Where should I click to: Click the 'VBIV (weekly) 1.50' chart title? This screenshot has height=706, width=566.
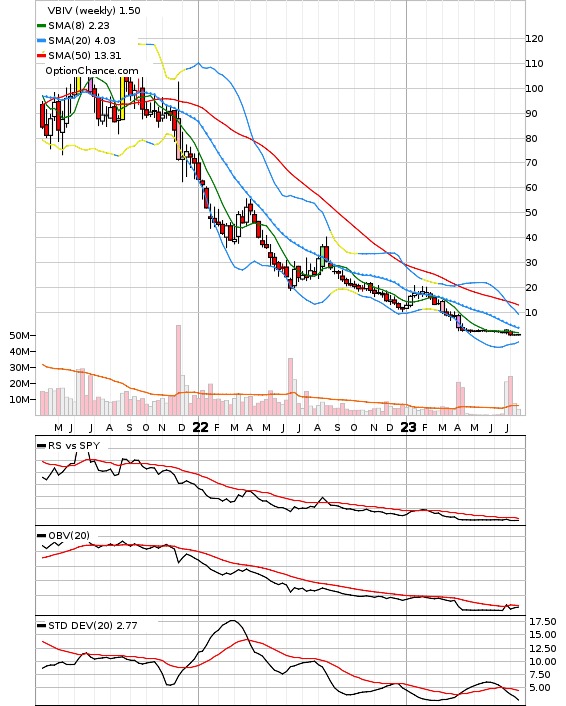[94, 10]
